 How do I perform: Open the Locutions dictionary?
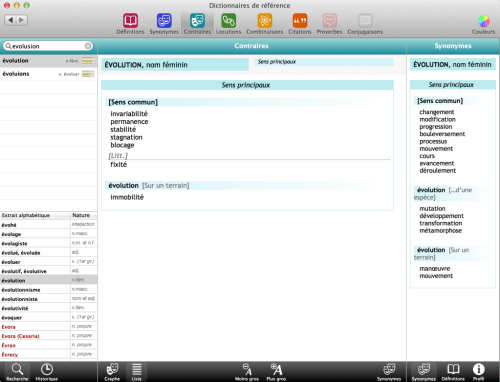(228, 24)
